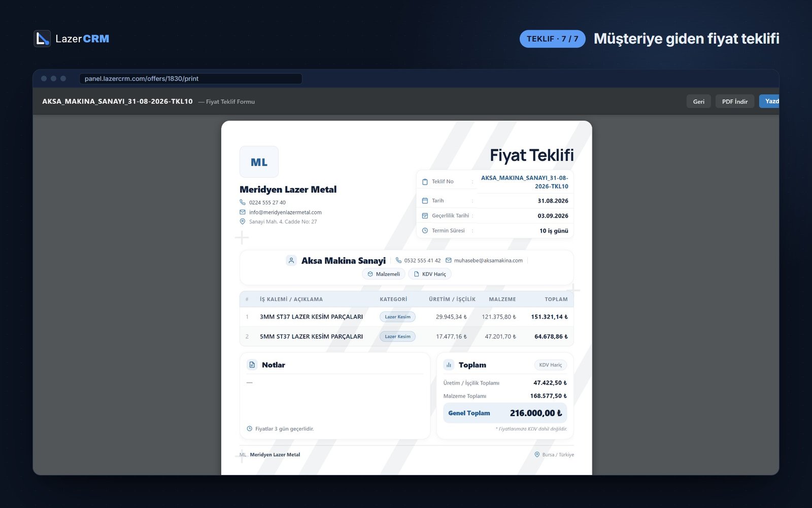Viewport: 812px width, 508px height.
Task: Click the clock icon beside Fiyatlar 3 gün geçerlidir
Action: (249, 429)
